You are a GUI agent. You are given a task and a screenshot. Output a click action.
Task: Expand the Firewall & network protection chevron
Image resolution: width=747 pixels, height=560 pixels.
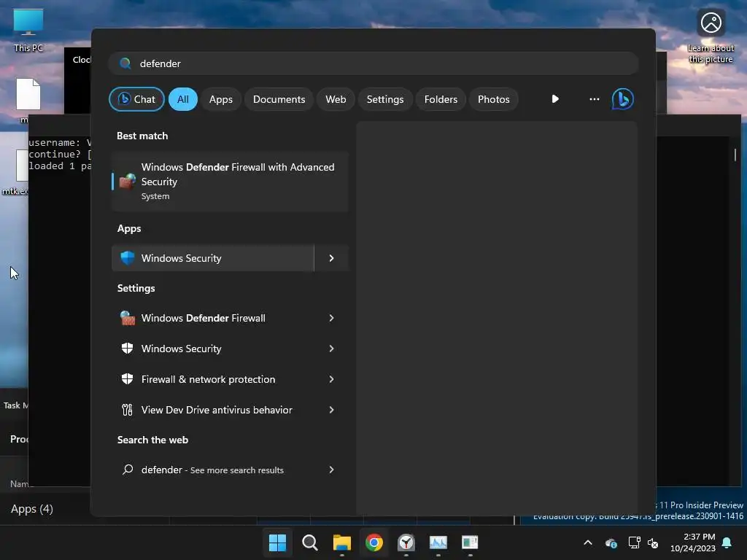(x=332, y=379)
